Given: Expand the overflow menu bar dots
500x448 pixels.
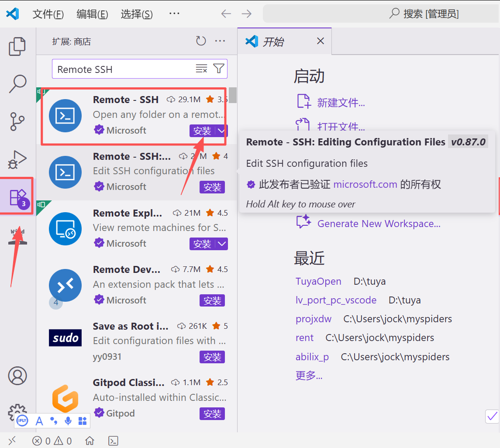Looking at the screenshot, I should [174, 14].
